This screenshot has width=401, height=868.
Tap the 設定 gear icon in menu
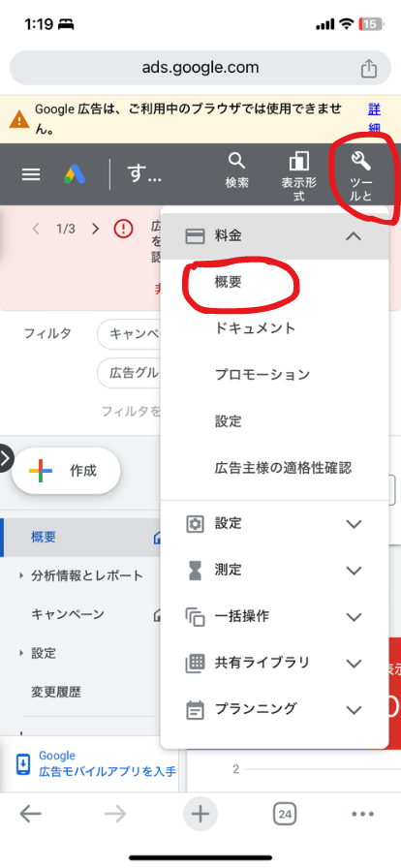click(x=195, y=524)
